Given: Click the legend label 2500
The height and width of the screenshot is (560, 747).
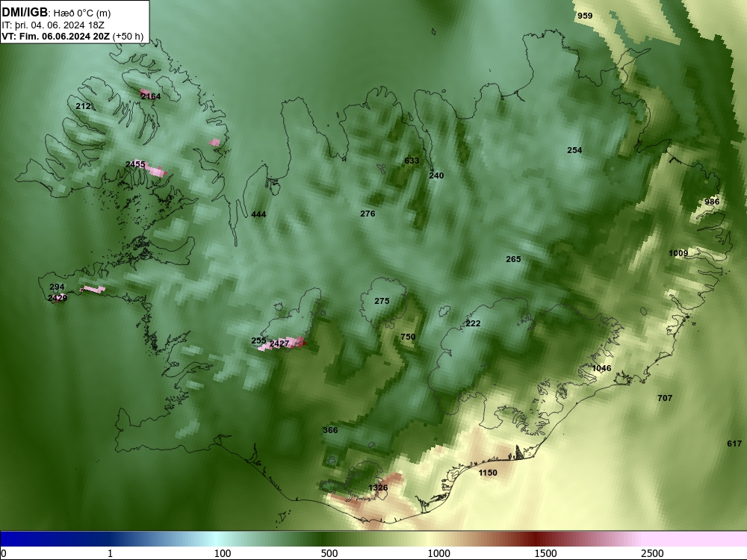Looking at the screenshot, I should pos(652,553).
